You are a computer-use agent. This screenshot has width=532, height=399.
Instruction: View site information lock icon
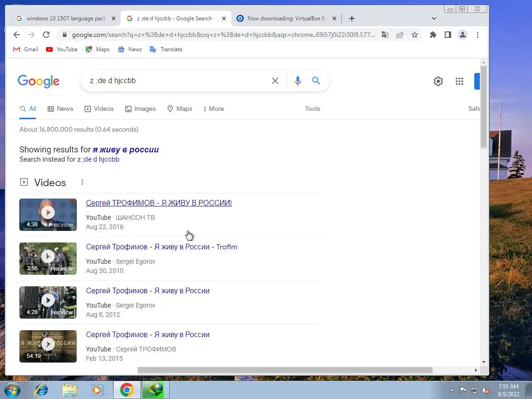point(64,35)
